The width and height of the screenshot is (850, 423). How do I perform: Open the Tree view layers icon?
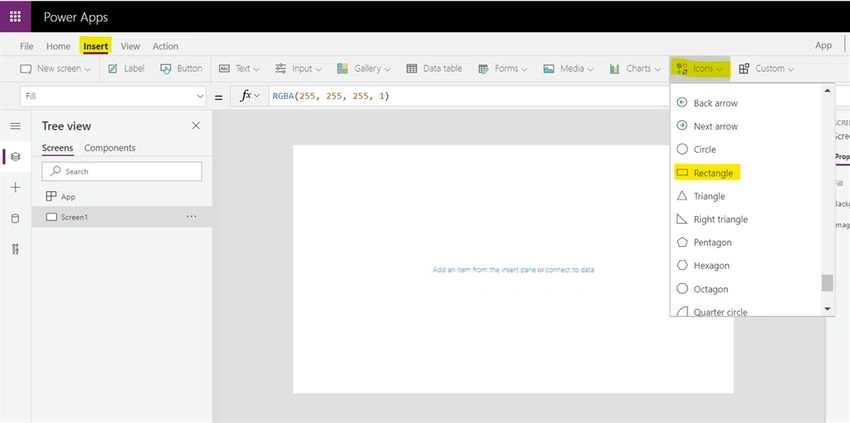tap(16, 157)
